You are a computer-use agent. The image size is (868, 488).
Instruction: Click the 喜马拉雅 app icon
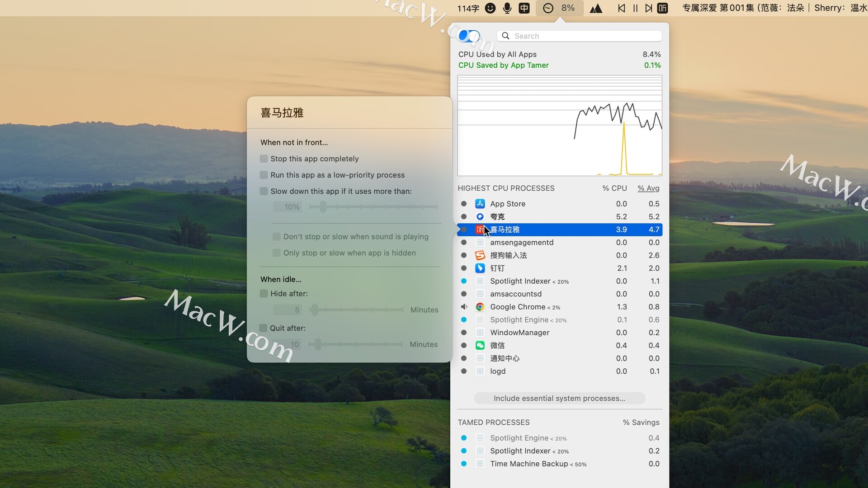[480, 230]
